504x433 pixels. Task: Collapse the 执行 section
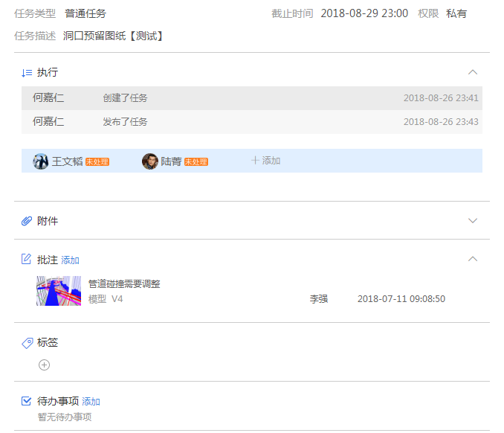(x=473, y=72)
